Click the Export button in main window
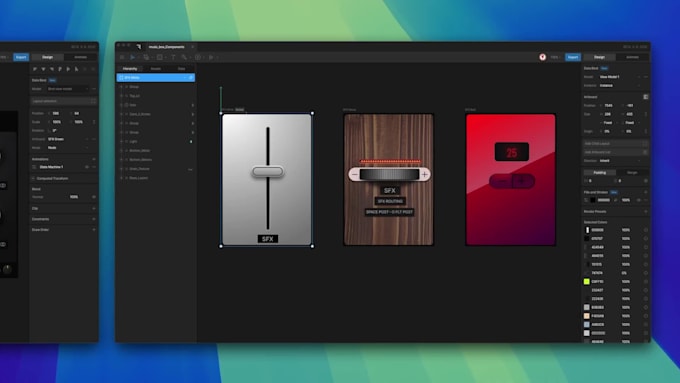Image resolution: width=680 pixels, height=383 pixels. (x=573, y=57)
